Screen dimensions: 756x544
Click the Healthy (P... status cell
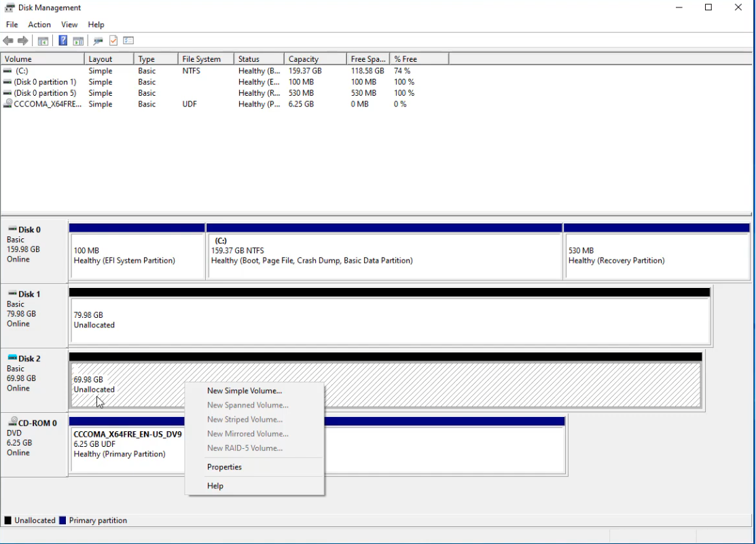pos(259,104)
